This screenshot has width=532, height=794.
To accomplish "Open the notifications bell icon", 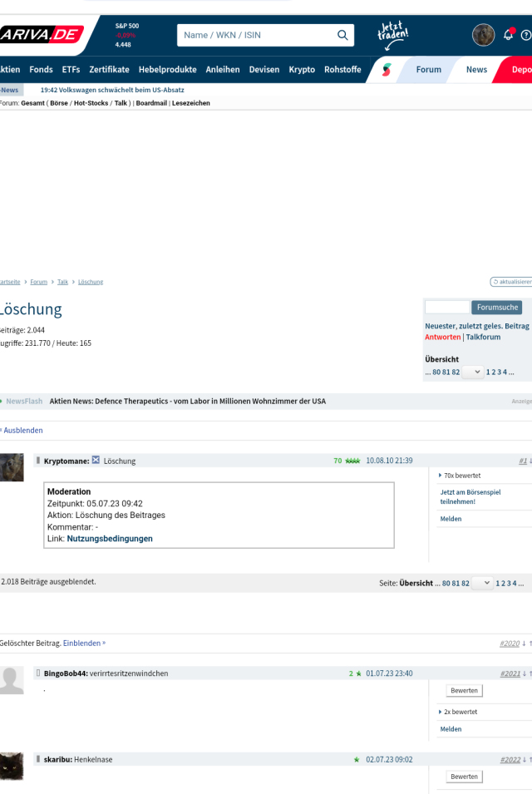I will (508, 35).
